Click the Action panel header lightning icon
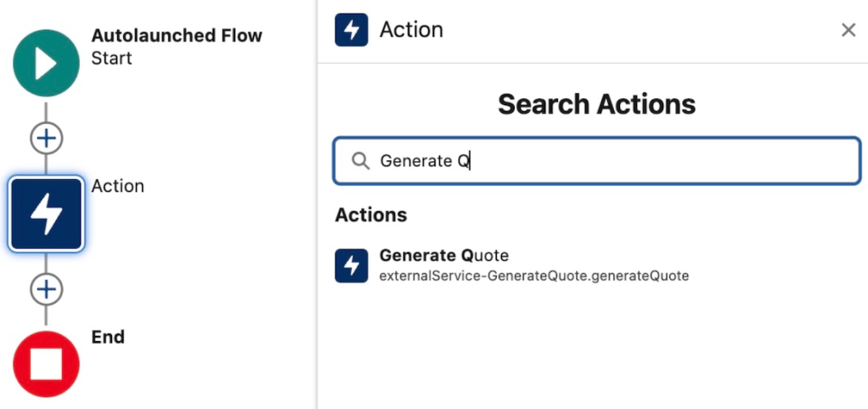The width and height of the screenshot is (868, 409). (352, 31)
